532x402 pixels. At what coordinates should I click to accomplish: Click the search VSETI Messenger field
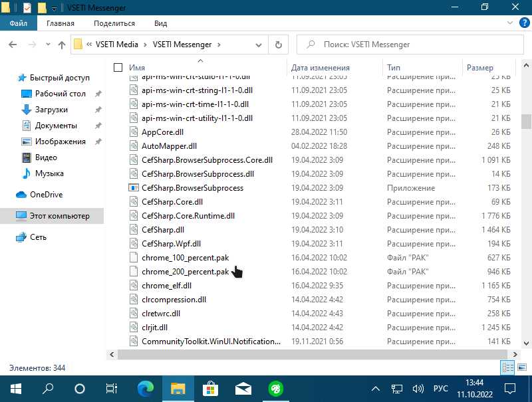(x=410, y=45)
